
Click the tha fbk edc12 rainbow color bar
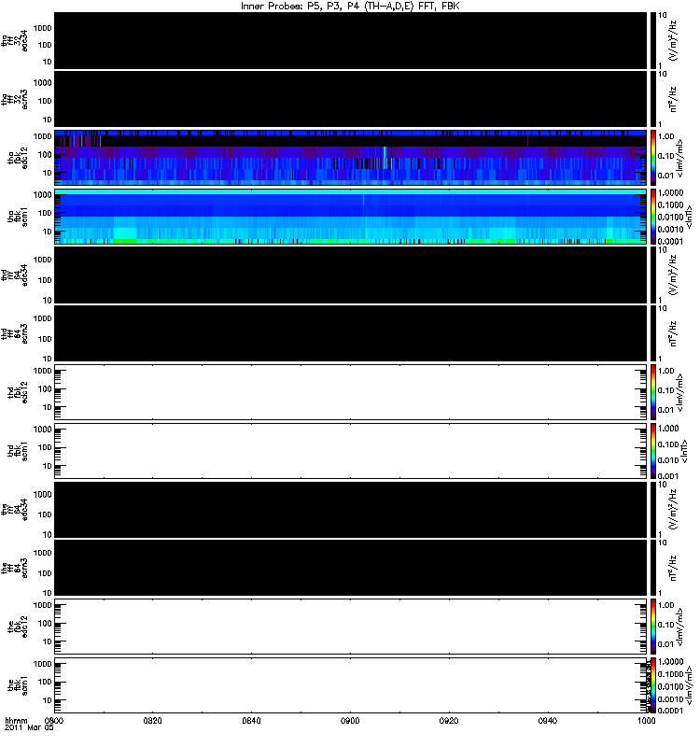(653, 157)
